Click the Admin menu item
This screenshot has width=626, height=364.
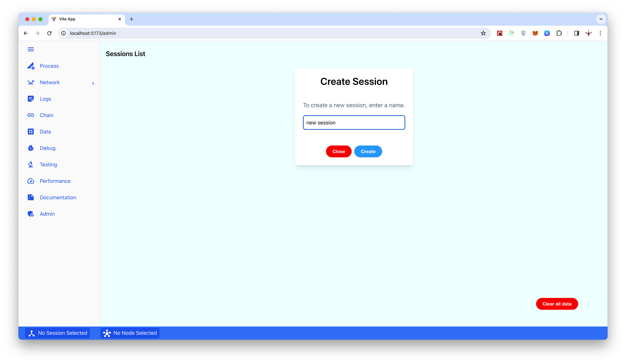(x=47, y=214)
